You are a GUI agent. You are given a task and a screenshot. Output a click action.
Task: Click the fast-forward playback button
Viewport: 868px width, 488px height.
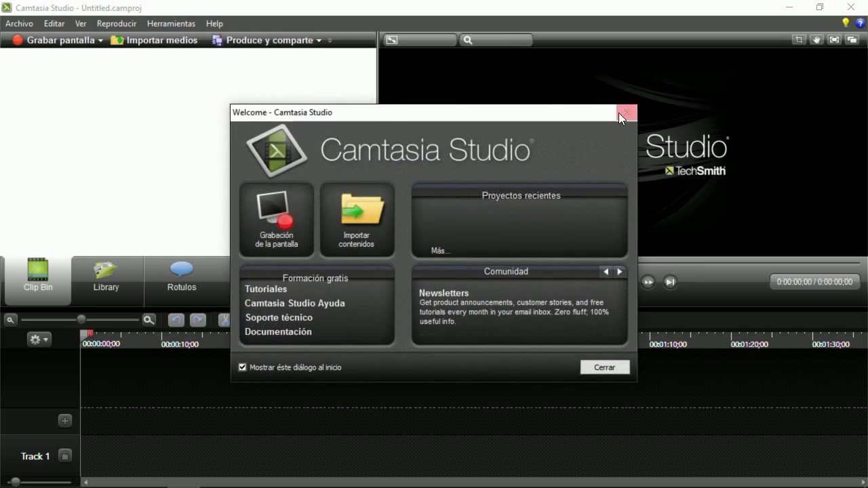coord(648,282)
